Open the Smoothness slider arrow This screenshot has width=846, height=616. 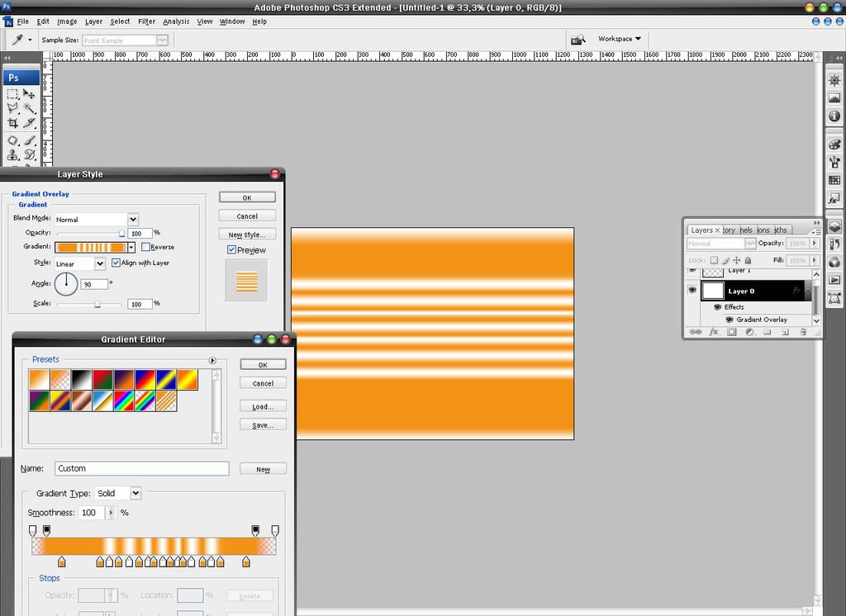[111, 513]
